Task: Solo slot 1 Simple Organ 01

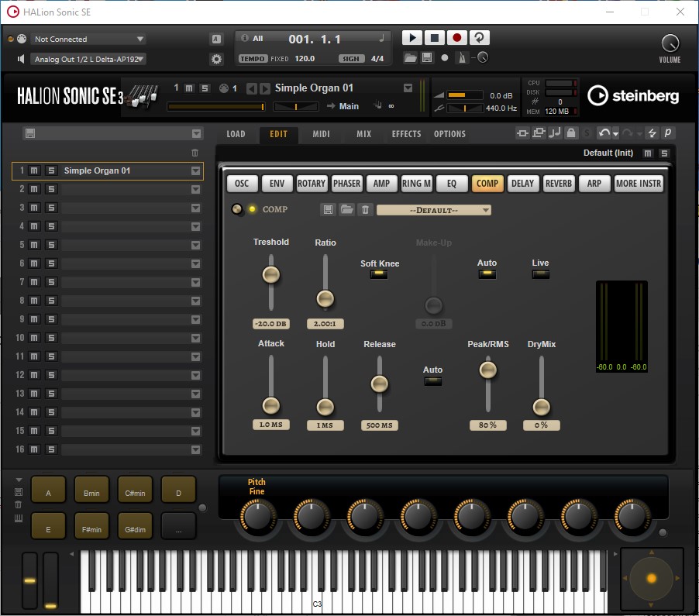Action: (x=51, y=170)
